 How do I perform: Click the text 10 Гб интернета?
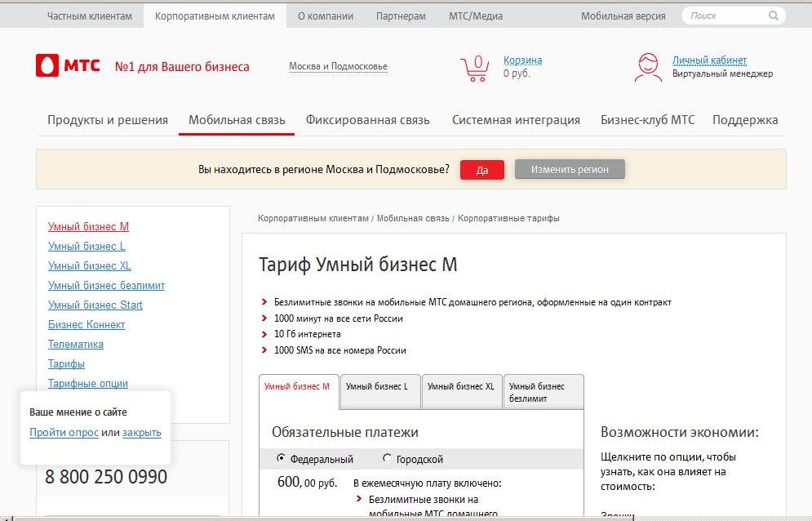(307, 334)
